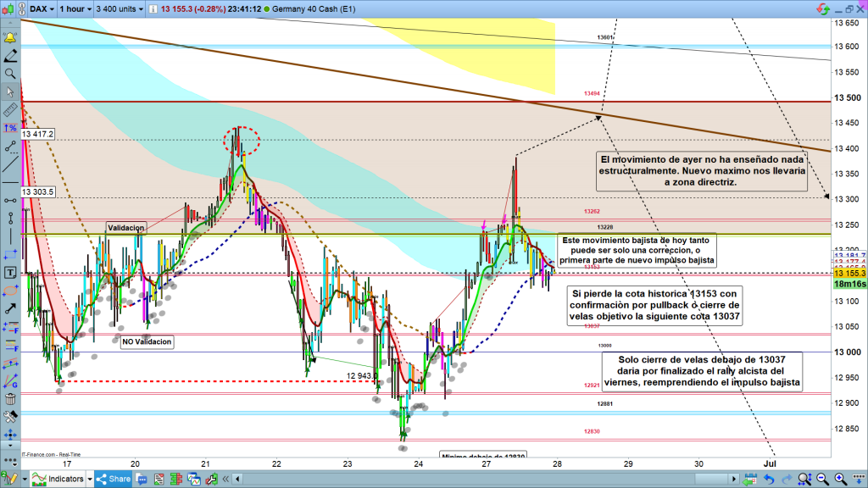Open the DAX instrument dropdown
The width and height of the screenshot is (868, 488).
42,8
